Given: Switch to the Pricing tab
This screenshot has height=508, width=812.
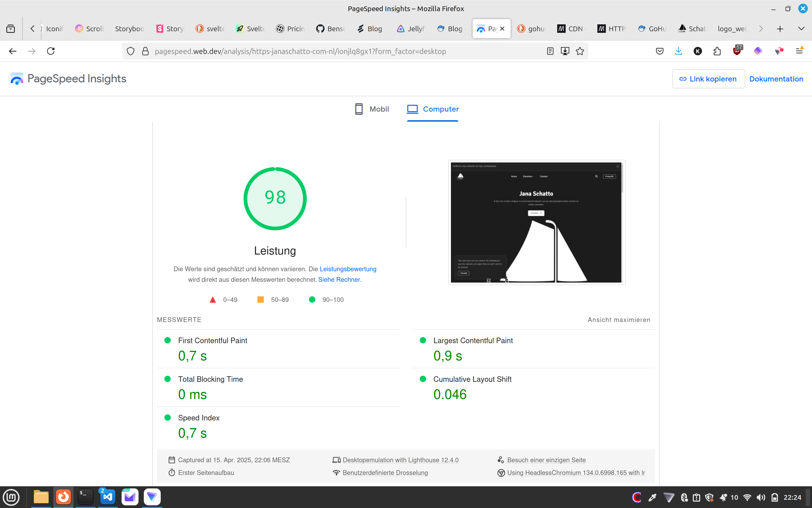Looking at the screenshot, I should (290, 29).
